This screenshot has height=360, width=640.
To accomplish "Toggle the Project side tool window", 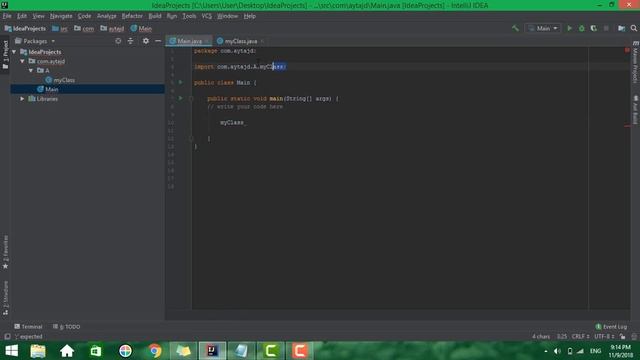I will pyautogui.click(x=5, y=55).
